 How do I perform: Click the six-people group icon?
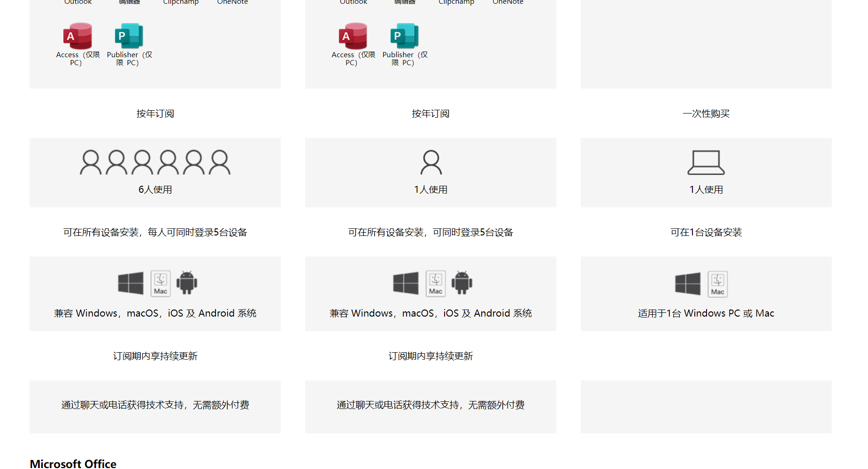pyautogui.click(x=155, y=163)
